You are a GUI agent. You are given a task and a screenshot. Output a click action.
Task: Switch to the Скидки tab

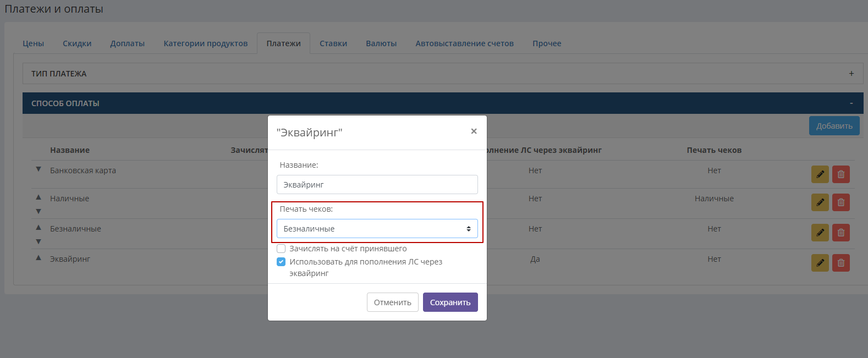(77, 43)
